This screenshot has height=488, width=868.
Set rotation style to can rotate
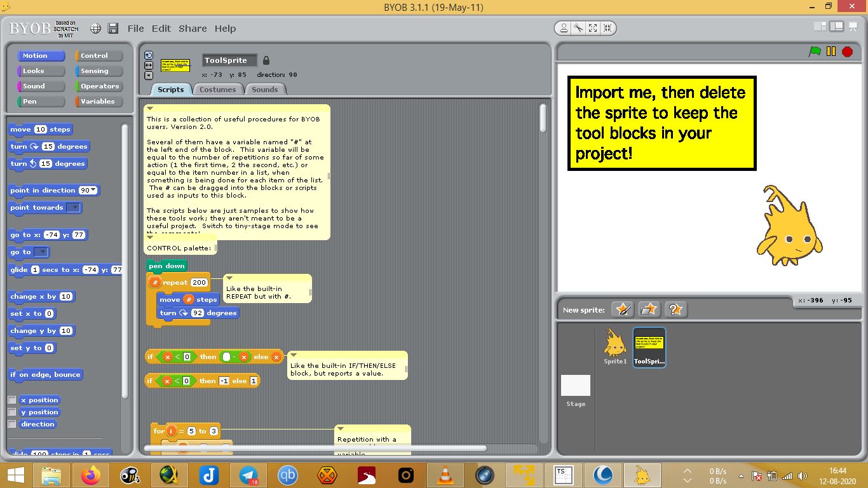[x=149, y=55]
